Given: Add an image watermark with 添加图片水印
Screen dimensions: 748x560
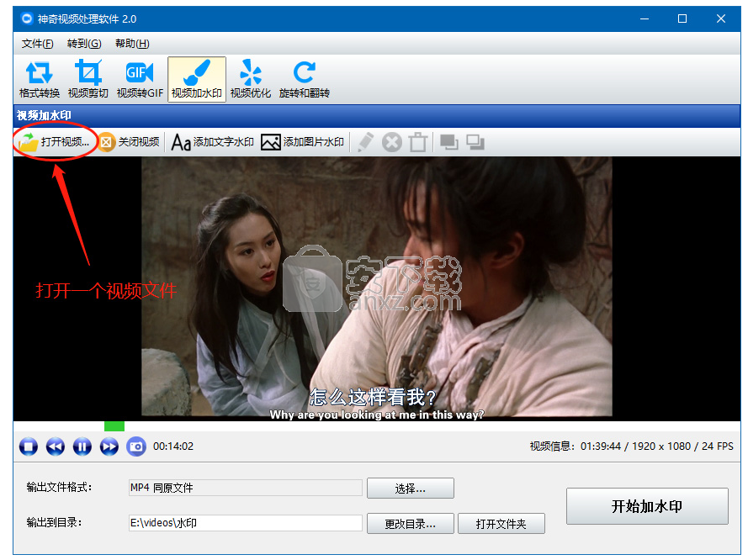Looking at the screenshot, I should click(x=302, y=141).
